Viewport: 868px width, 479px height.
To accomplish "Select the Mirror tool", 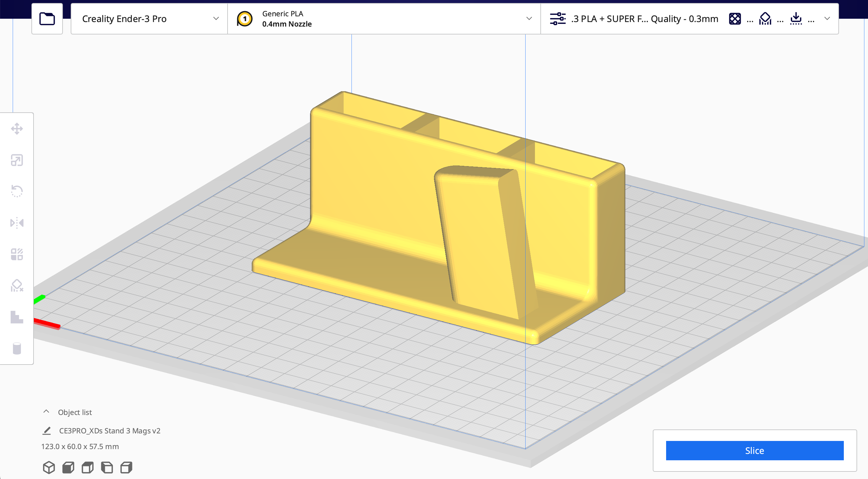I will (17, 223).
